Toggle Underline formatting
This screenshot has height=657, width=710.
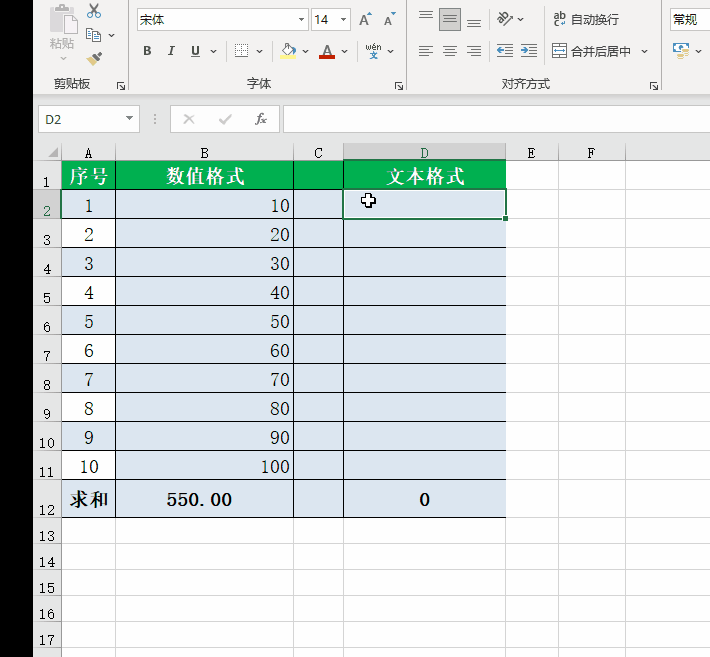(195, 51)
